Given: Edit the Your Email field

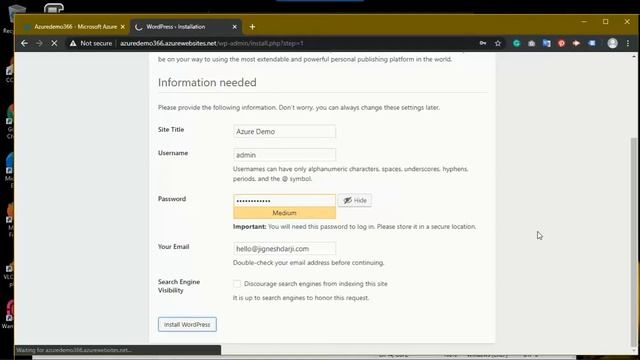Looking at the screenshot, I should [284, 249].
